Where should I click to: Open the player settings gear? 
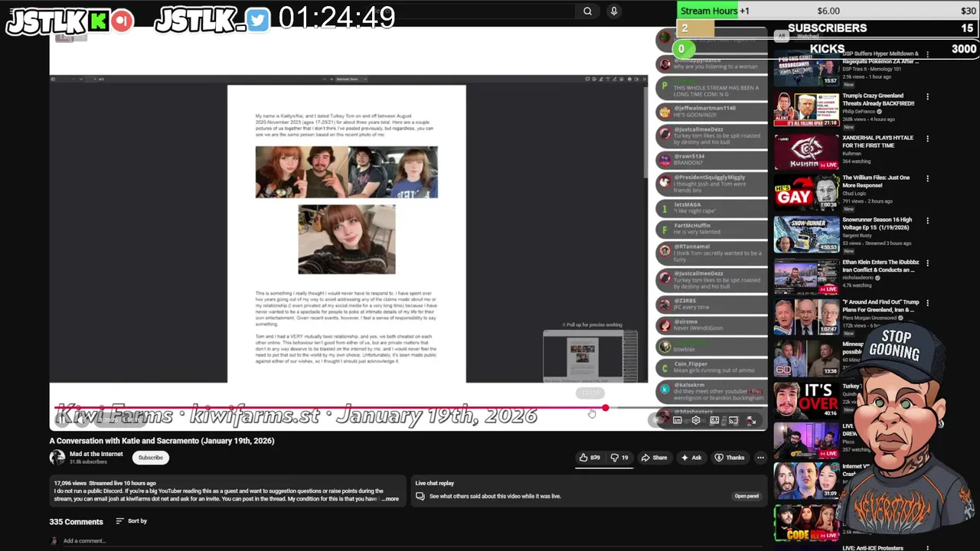[696, 420]
